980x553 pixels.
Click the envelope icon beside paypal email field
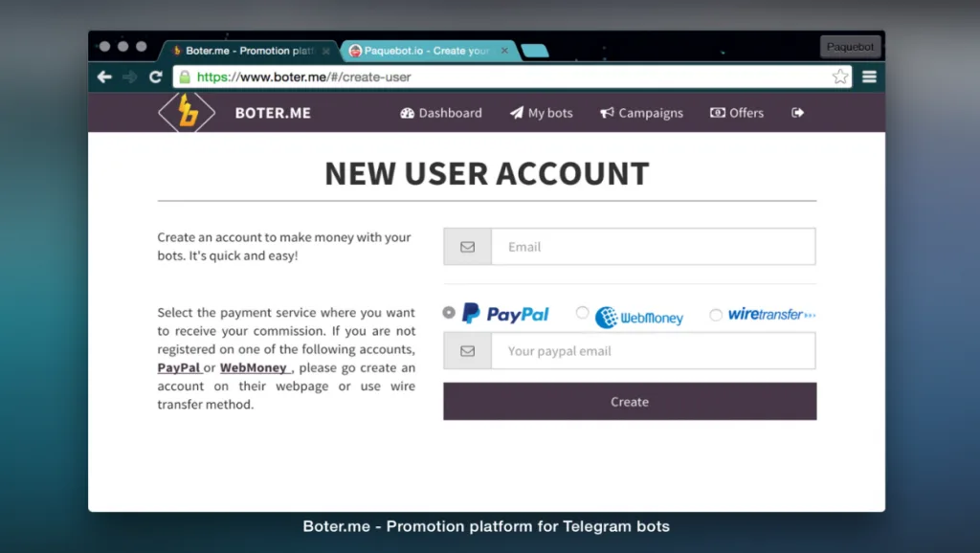[x=467, y=351]
